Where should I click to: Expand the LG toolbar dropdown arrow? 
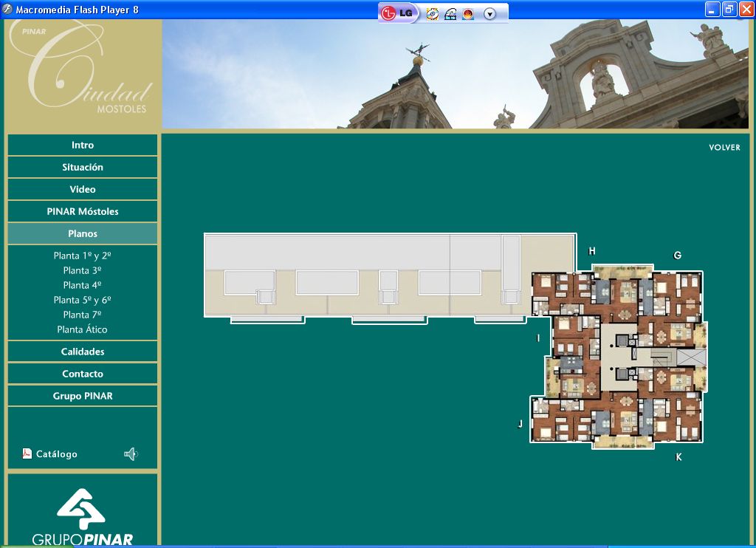(489, 14)
